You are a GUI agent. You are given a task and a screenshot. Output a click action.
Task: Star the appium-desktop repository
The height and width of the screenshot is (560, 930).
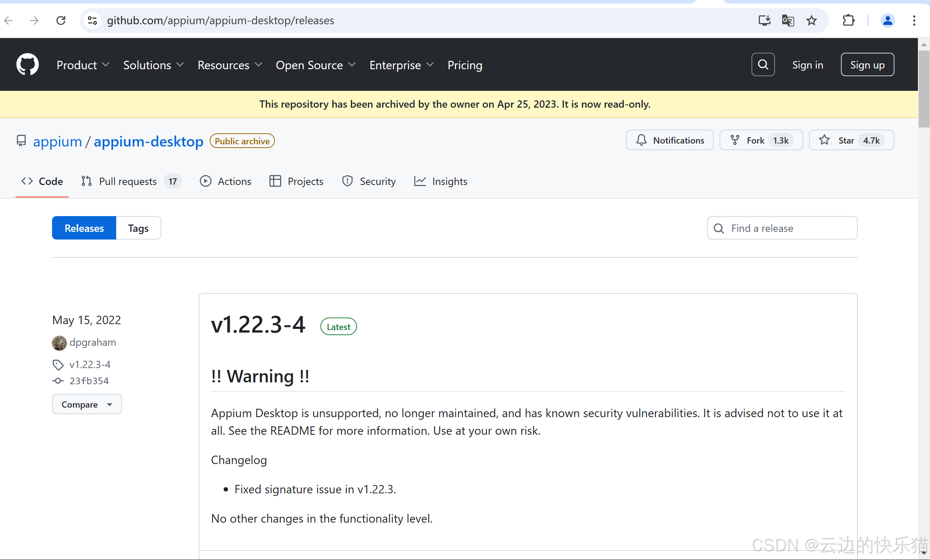851,140
